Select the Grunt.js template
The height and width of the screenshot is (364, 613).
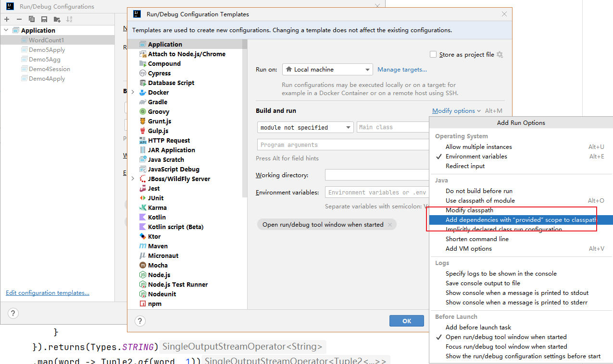click(160, 121)
